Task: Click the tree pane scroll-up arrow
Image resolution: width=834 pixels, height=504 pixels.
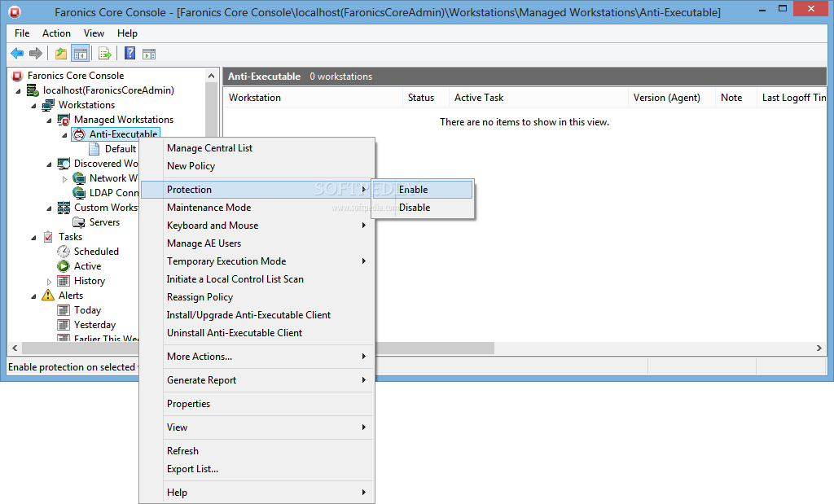Action: click(212, 76)
